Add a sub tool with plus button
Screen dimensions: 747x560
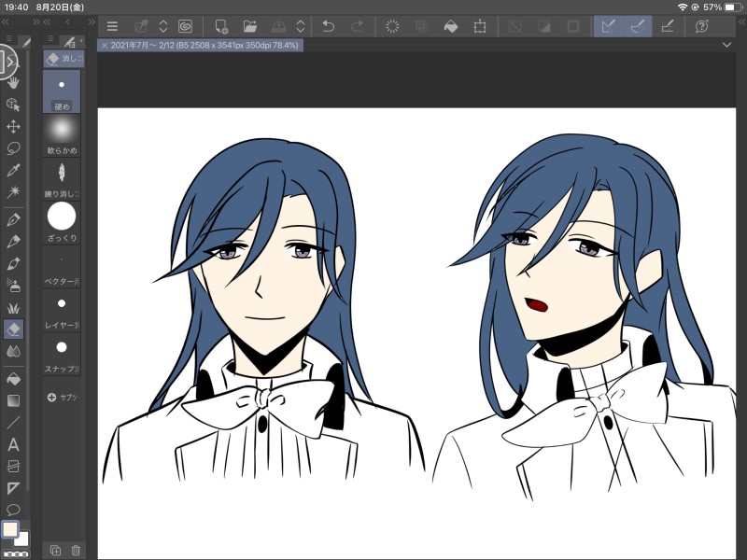[x=52, y=398]
